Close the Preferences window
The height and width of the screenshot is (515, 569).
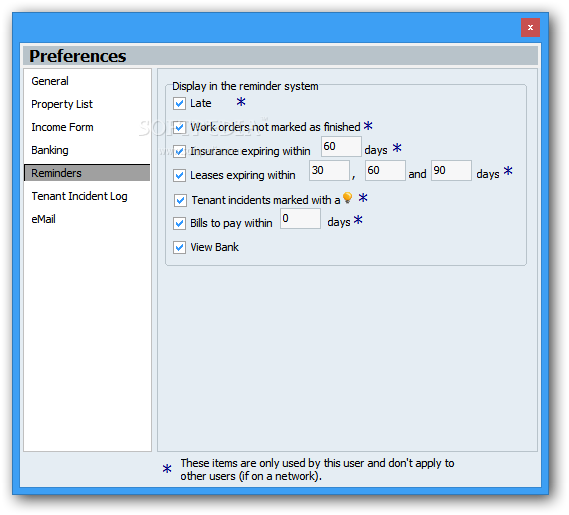pos(530,28)
